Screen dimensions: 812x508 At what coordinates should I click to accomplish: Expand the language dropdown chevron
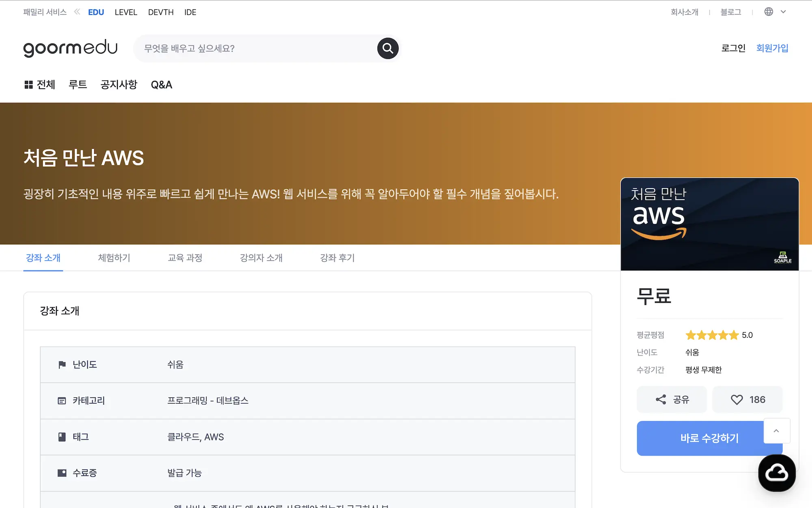point(783,12)
